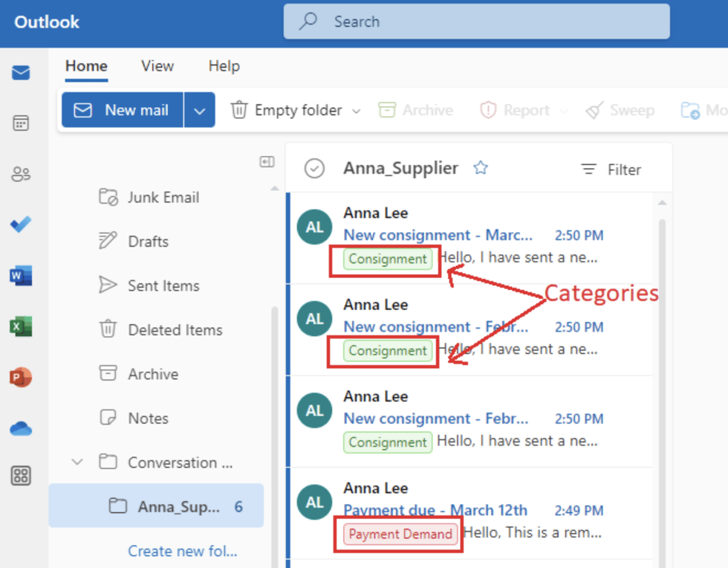728x568 pixels.
Task: Open the Help tab
Action: point(224,66)
